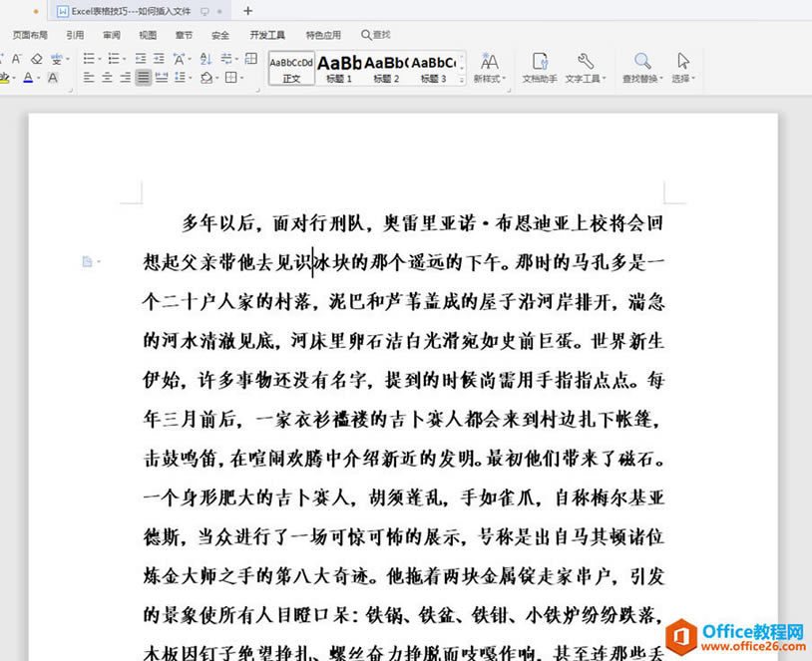Open the highlight color dropdown arrow

click(x=14, y=78)
